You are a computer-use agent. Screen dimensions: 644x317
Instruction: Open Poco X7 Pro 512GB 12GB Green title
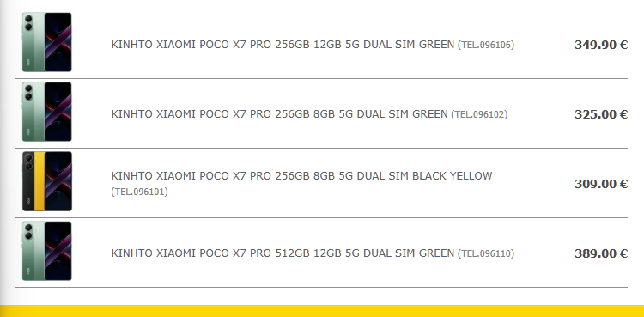(283, 253)
